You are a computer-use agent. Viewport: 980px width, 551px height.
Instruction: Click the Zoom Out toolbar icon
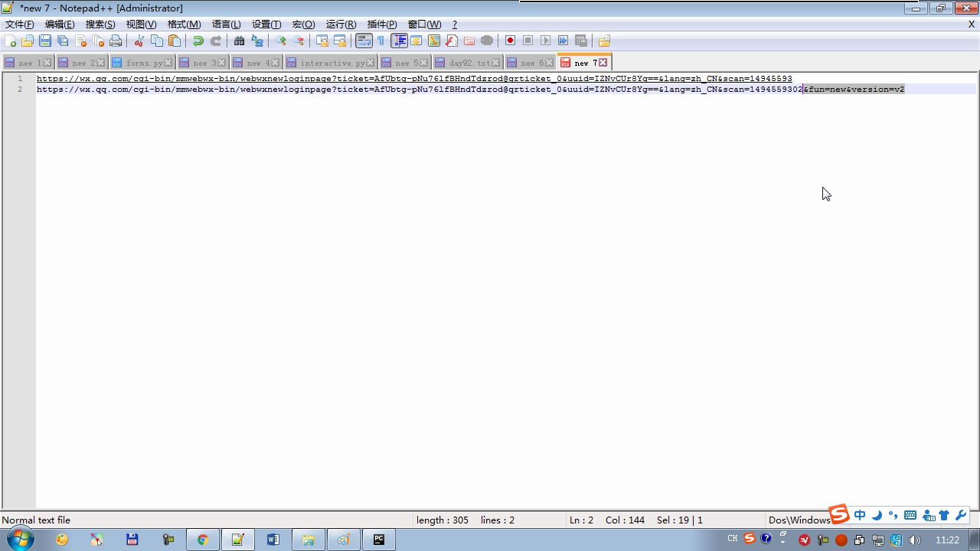tap(299, 41)
